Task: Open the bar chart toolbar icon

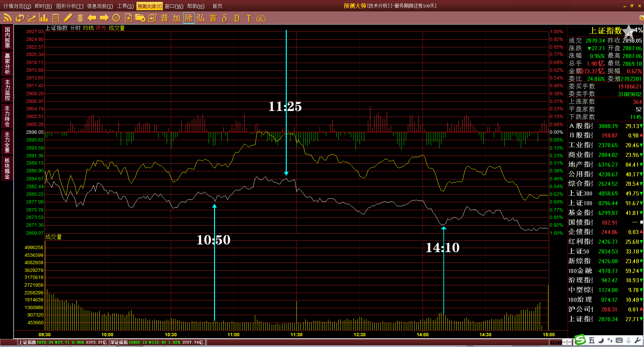Action: coord(44,18)
